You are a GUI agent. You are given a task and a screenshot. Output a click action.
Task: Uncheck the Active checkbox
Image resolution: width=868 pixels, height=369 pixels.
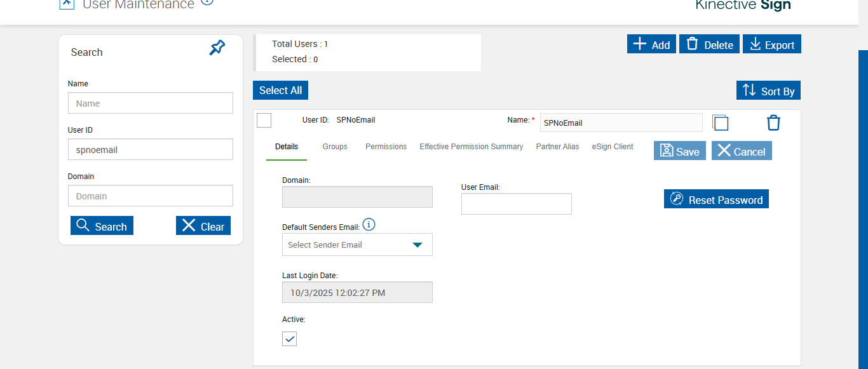(x=290, y=339)
